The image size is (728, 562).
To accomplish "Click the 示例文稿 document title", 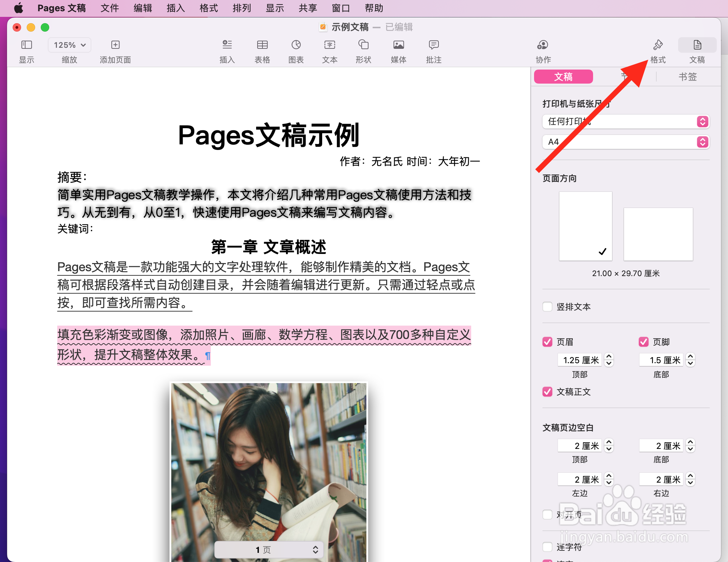I will [x=350, y=27].
